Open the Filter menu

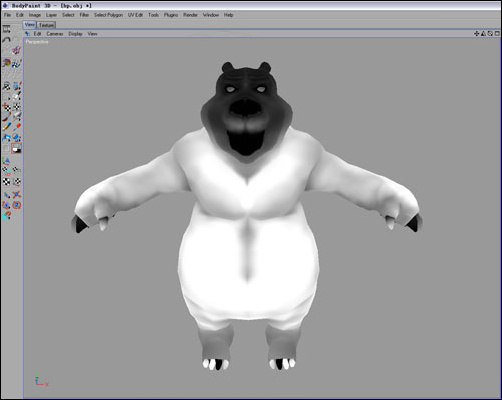pos(84,15)
